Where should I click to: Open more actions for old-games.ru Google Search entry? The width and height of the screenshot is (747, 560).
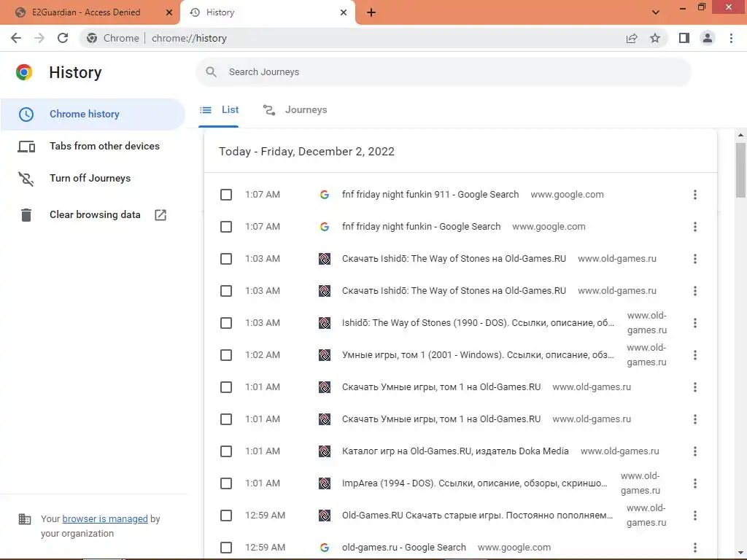click(x=695, y=547)
